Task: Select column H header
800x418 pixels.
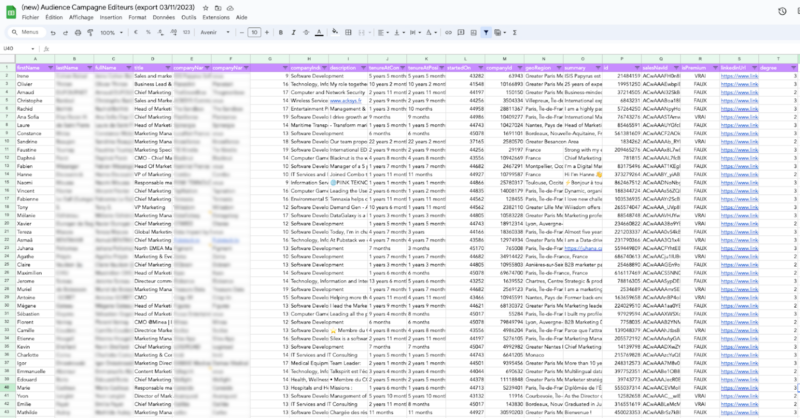Action: pos(309,59)
